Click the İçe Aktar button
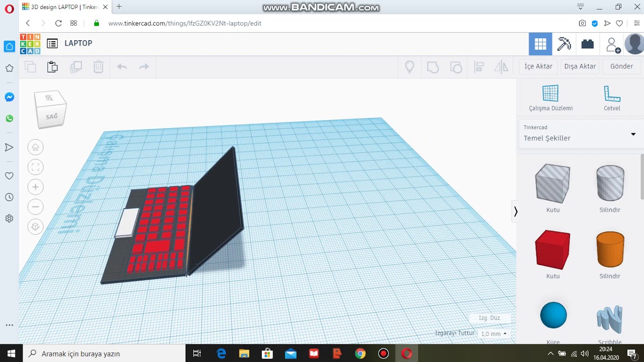Viewport: 644px width, 362px height. point(538,66)
